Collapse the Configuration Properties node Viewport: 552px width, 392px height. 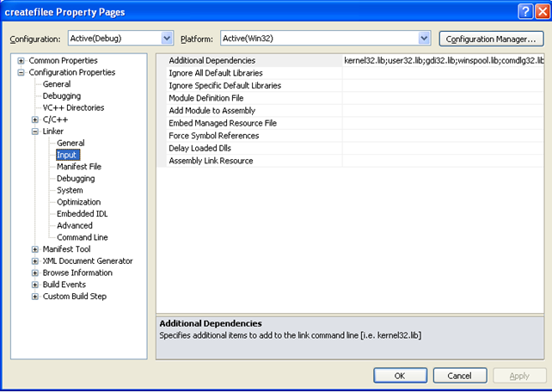tap(21, 73)
